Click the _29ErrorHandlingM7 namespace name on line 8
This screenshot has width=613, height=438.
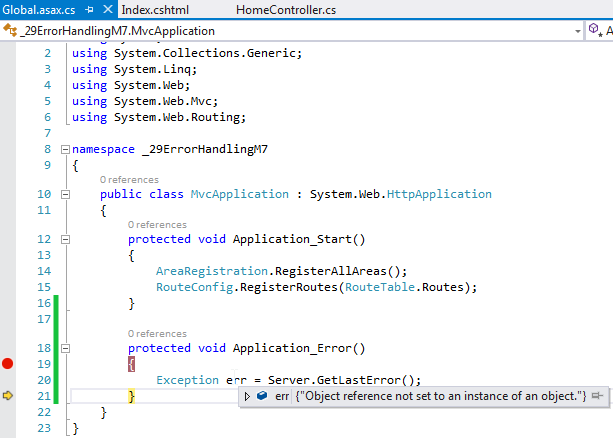pos(205,149)
